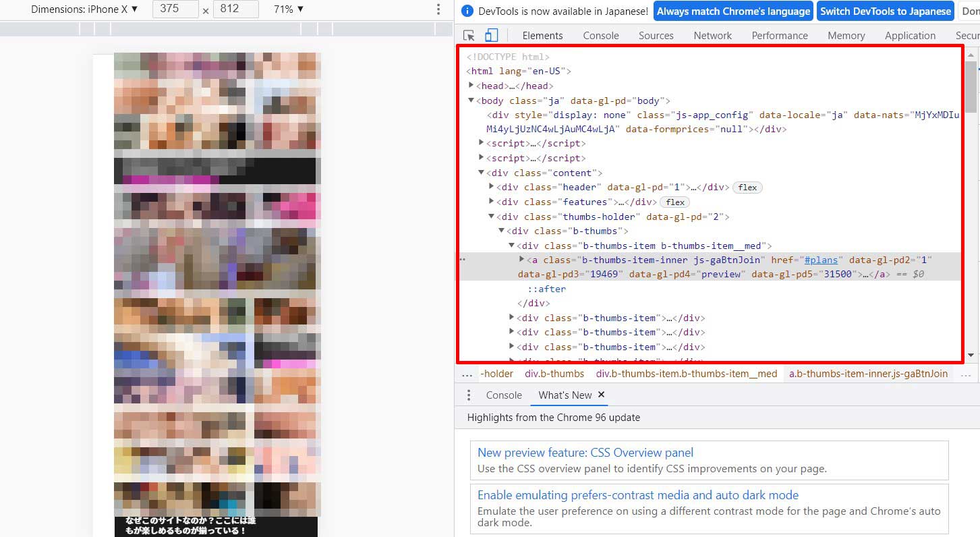Image resolution: width=980 pixels, height=537 pixels.
Task: Open New preview feature: CSS Overview panel link
Action: tap(585, 453)
